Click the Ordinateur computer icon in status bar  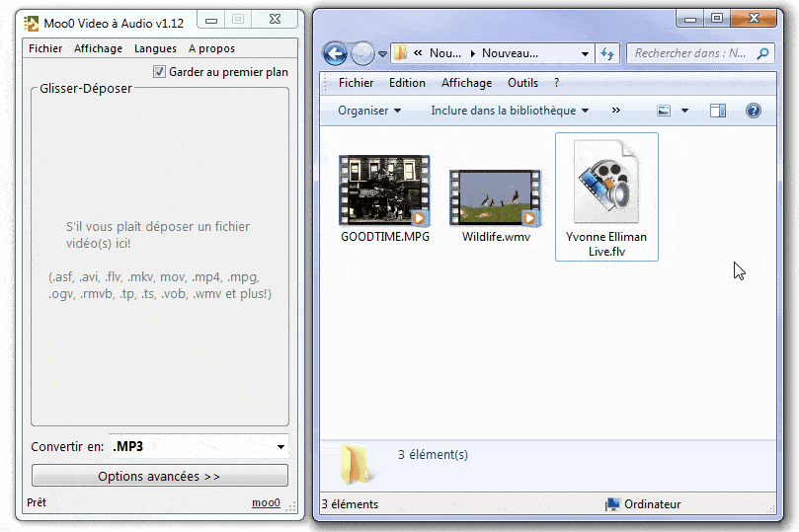tap(612, 504)
